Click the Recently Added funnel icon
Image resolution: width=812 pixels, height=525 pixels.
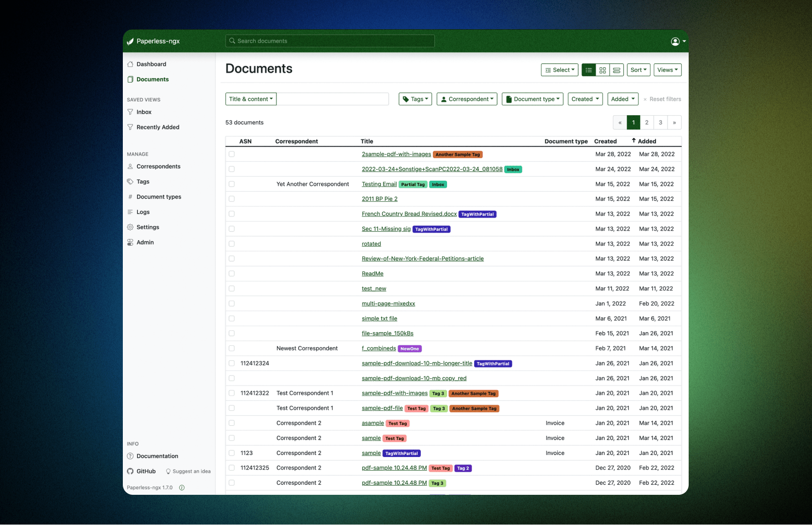tap(130, 127)
